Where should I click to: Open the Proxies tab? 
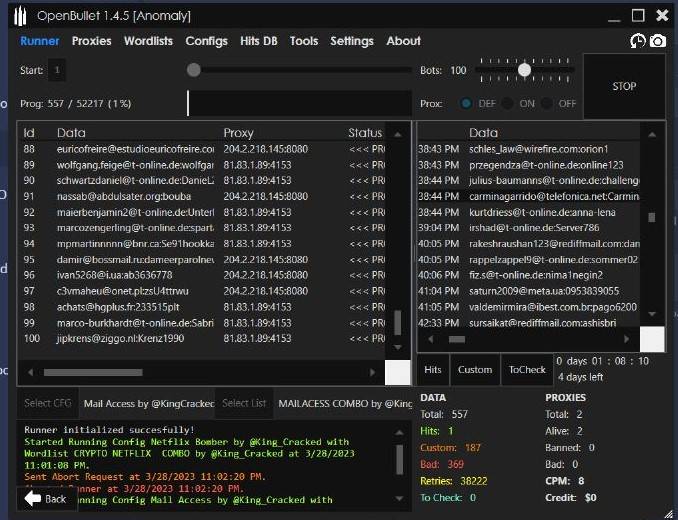pos(91,41)
